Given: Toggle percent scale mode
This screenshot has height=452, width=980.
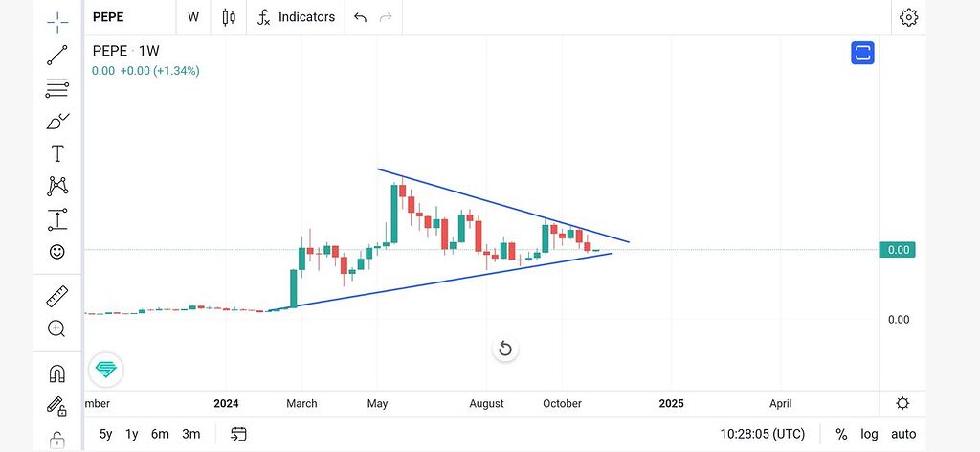Looking at the screenshot, I should 841,434.
